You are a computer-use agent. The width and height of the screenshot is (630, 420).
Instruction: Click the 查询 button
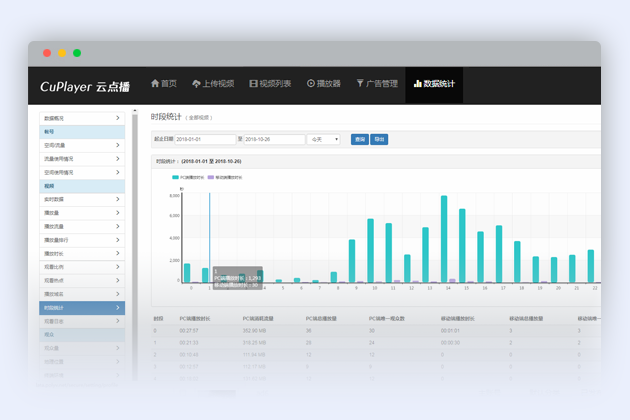tap(360, 140)
